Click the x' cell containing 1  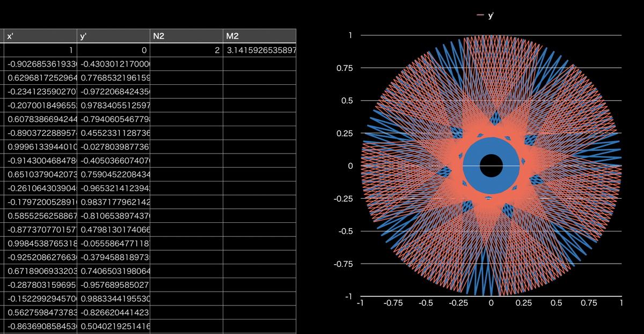click(x=41, y=50)
